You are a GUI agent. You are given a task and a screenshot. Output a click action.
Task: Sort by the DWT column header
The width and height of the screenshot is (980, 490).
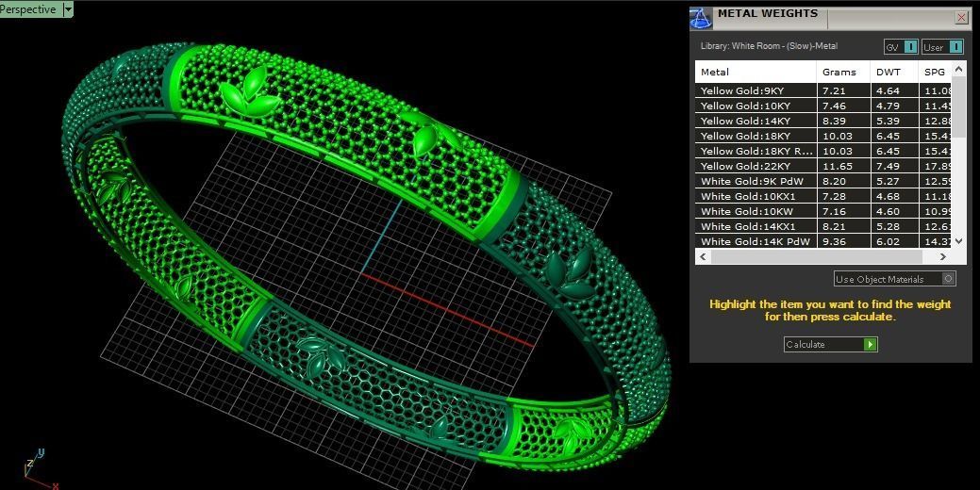(x=894, y=72)
